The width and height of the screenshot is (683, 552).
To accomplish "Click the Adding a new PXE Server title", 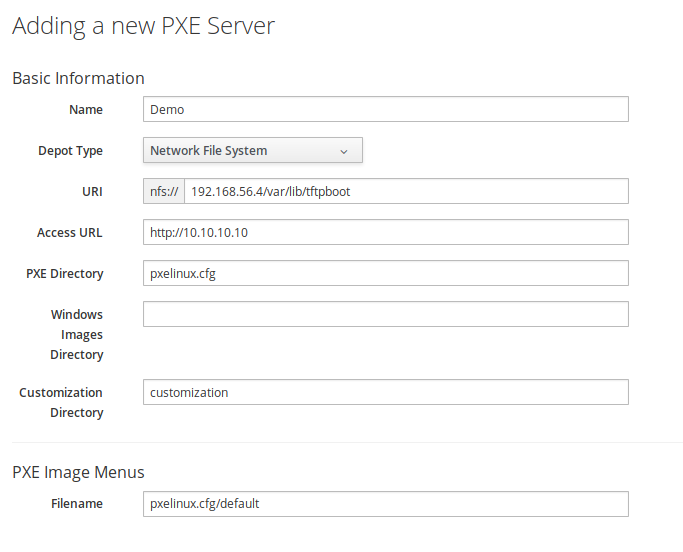I will pos(144,26).
